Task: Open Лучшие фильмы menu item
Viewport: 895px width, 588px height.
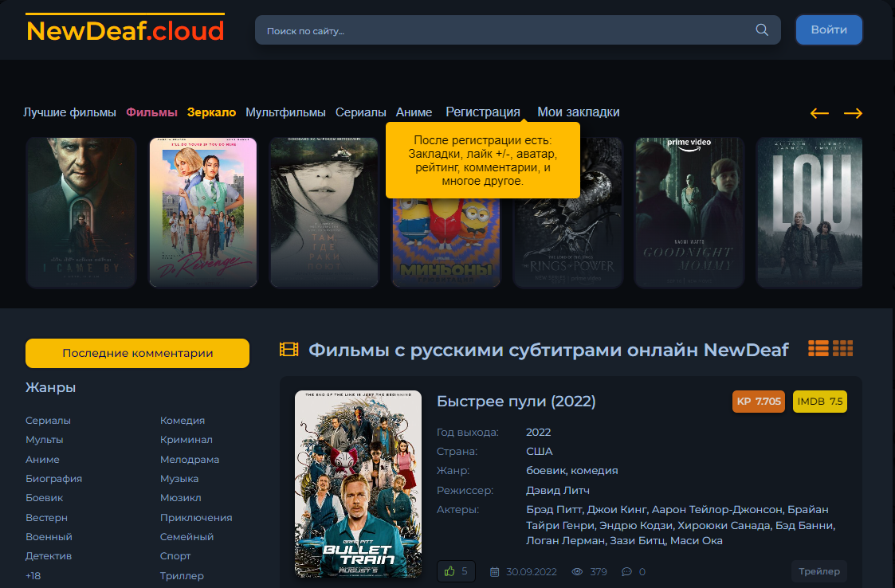Action: pos(69,112)
